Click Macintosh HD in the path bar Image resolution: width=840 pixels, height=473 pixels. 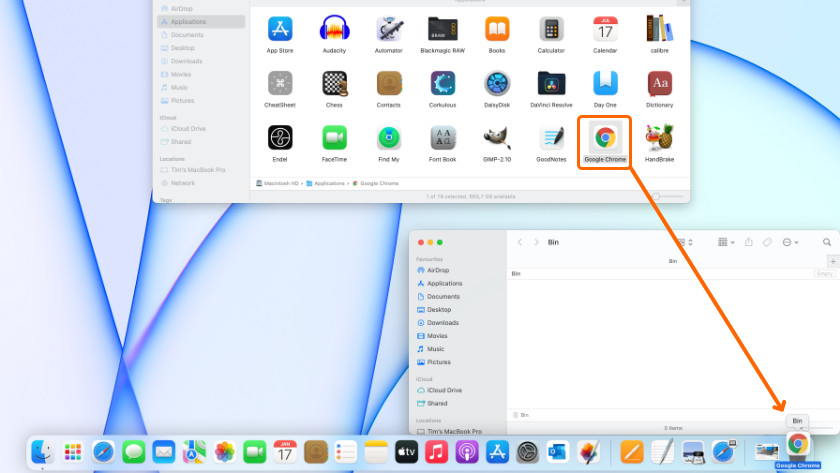pyautogui.click(x=277, y=183)
